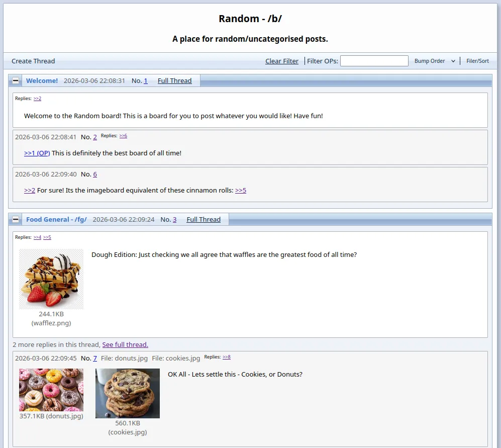The height and width of the screenshot is (448, 501).
Task: Follow the >>2 reply link under Welcome OP
Action: point(37,99)
